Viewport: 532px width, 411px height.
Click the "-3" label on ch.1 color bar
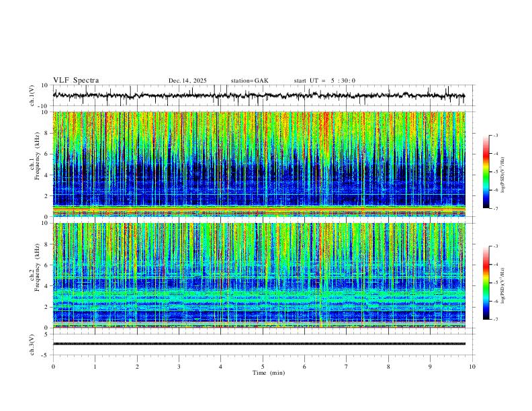coord(496,135)
